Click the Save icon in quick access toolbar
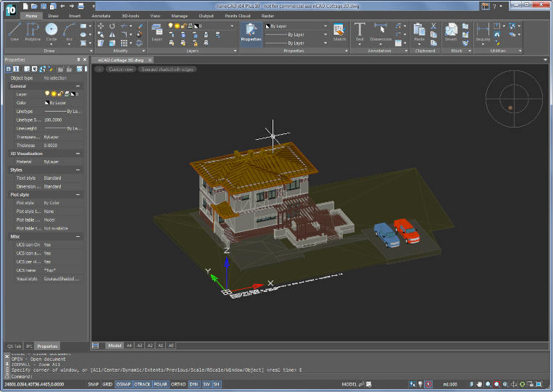The height and width of the screenshot is (392, 553). point(43,6)
